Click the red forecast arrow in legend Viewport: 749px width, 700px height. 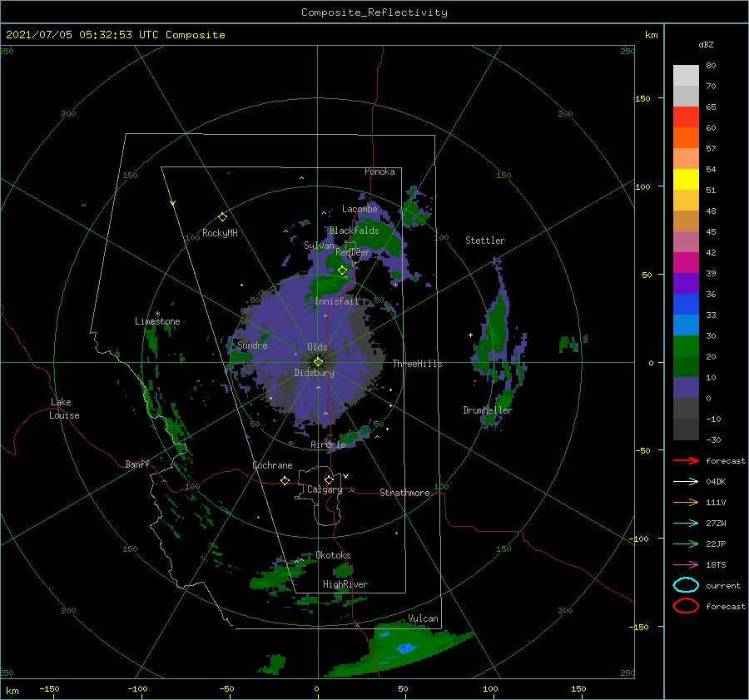pyautogui.click(x=686, y=460)
